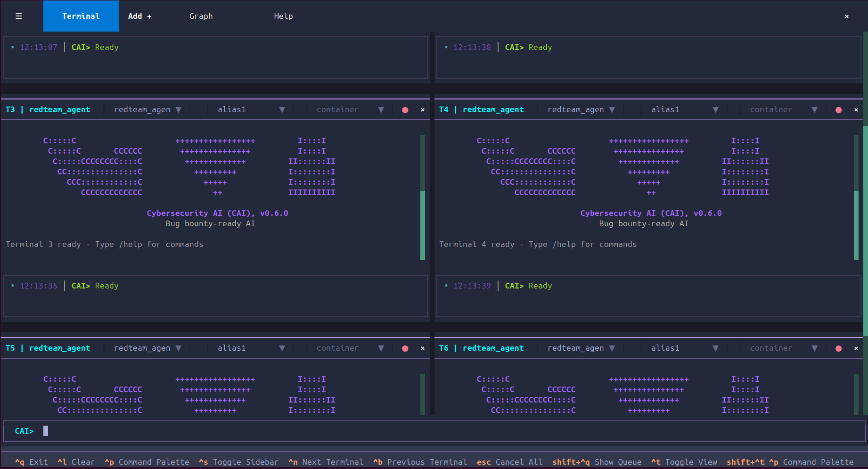Image resolution: width=868 pixels, height=469 pixels.
Task: Click Add + to create a new terminal
Action: point(139,16)
